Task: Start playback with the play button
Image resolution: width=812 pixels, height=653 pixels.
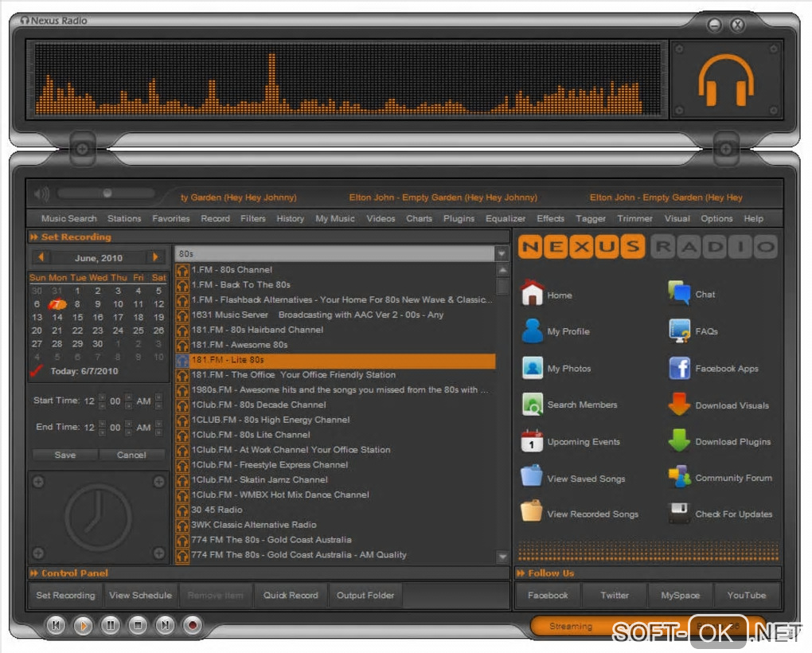Action: pyautogui.click(x=83, y=626)
